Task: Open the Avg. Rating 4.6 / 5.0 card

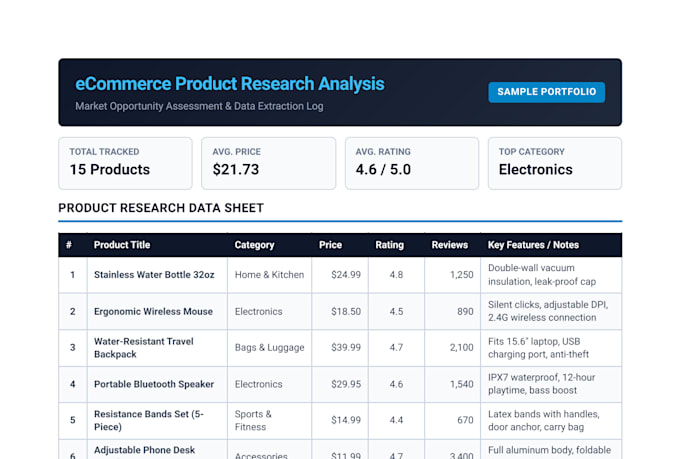Action: pyautogui.click(x=412, y=164)
